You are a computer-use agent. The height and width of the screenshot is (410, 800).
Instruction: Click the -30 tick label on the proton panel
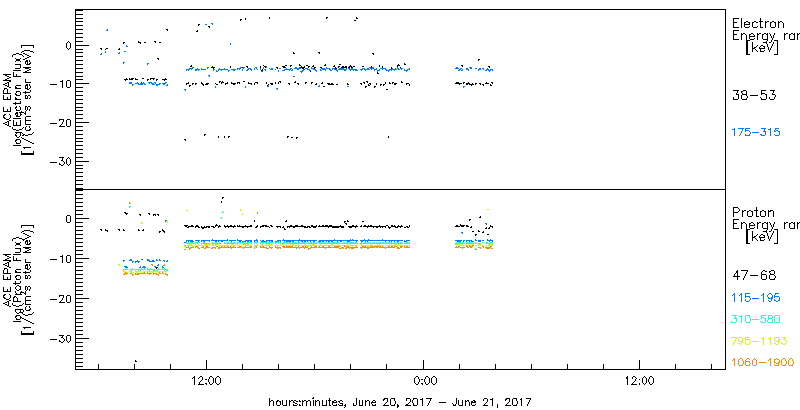pos(59,339)
